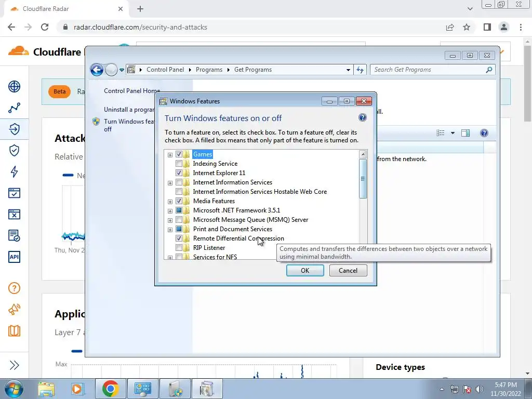Click the Windows Features help icon
The width and height of the screenshot is (532, 399).
point(362,118)
